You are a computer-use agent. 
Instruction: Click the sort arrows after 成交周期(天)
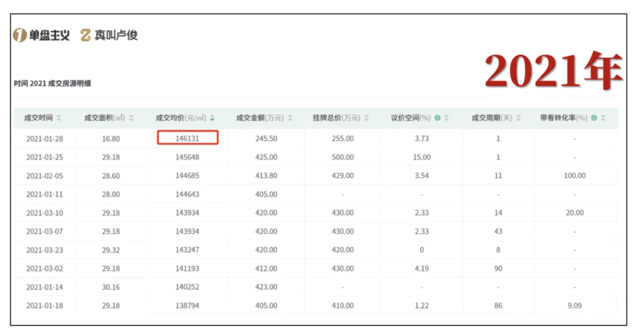(519, 118)
